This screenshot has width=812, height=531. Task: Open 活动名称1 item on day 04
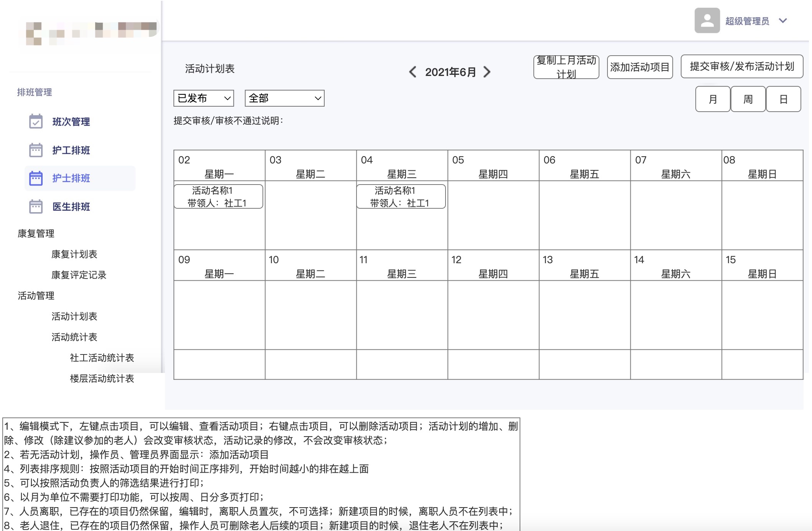(401, 196)
